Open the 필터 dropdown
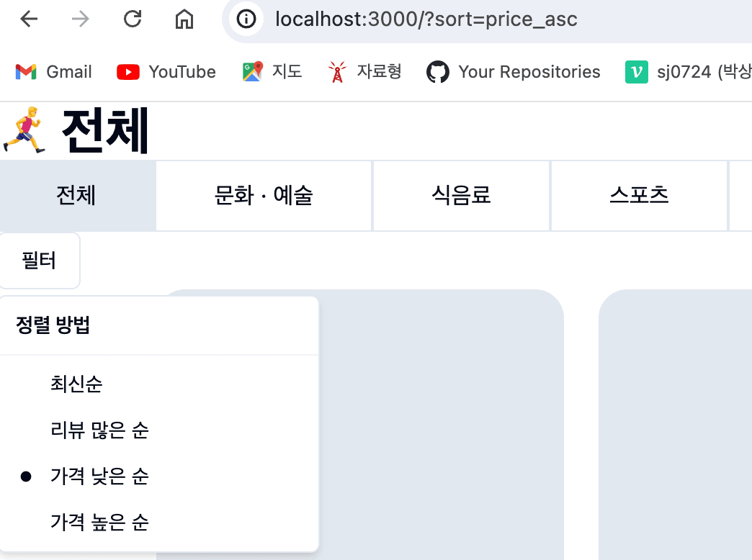752x560 pixels. click(40, 261)
